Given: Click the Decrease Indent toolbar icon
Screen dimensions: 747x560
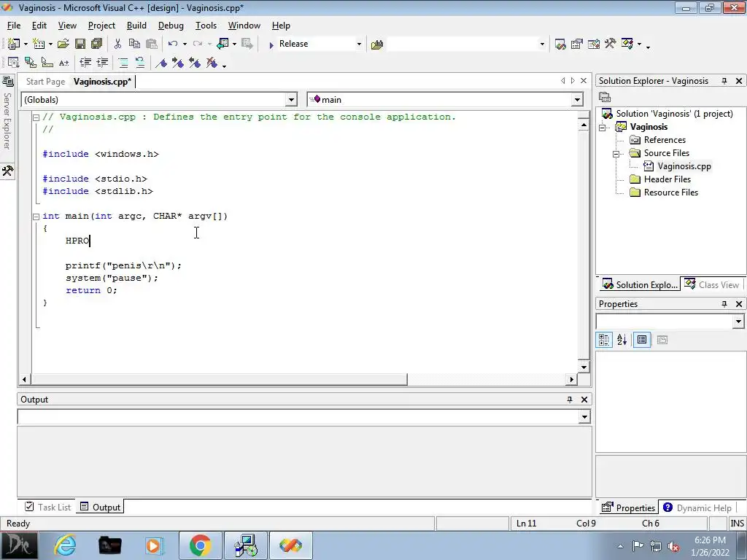Looking at the screenshot, I should [x=85, y=63].
